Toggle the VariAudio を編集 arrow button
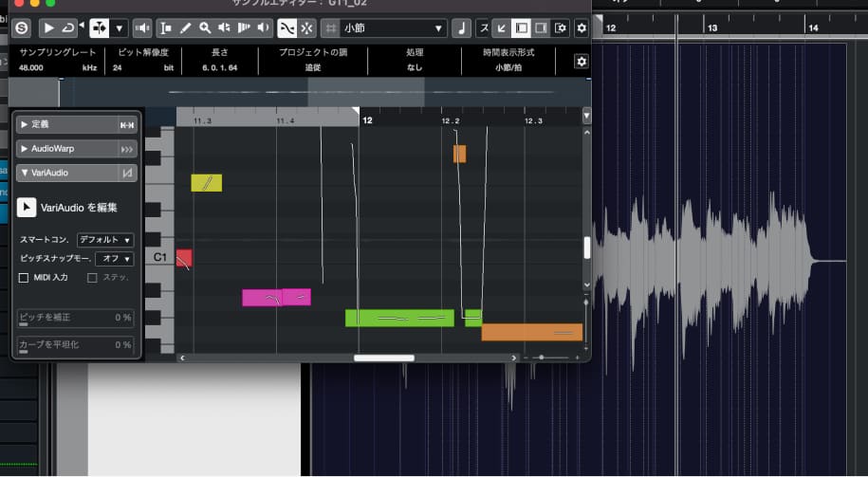Viewport: 868px width, 477px height. pos(28,207)
